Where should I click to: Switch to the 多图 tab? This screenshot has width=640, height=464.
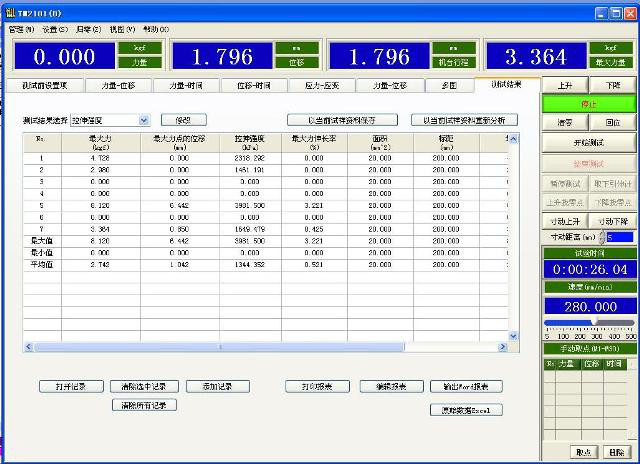(x=449, y=86)
